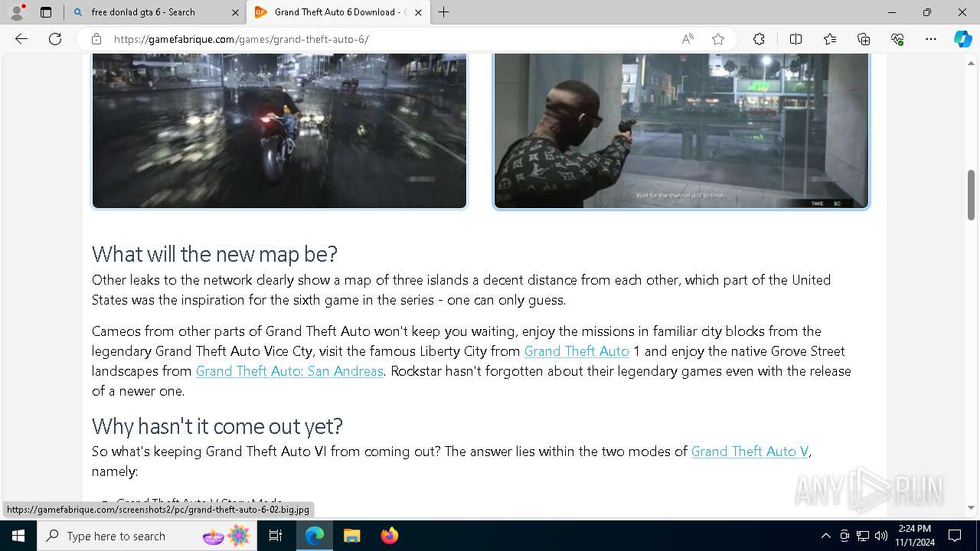Click the 'Type here to search' box
Image resolution: width=980 pixels, height=551 pixels.
[147, 536]
